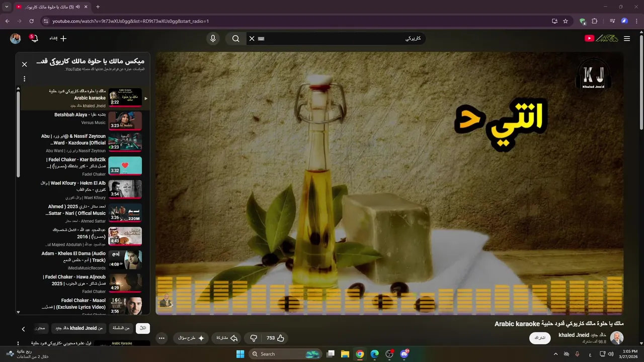Mute the tab via the speaker icon

[78, 7]
